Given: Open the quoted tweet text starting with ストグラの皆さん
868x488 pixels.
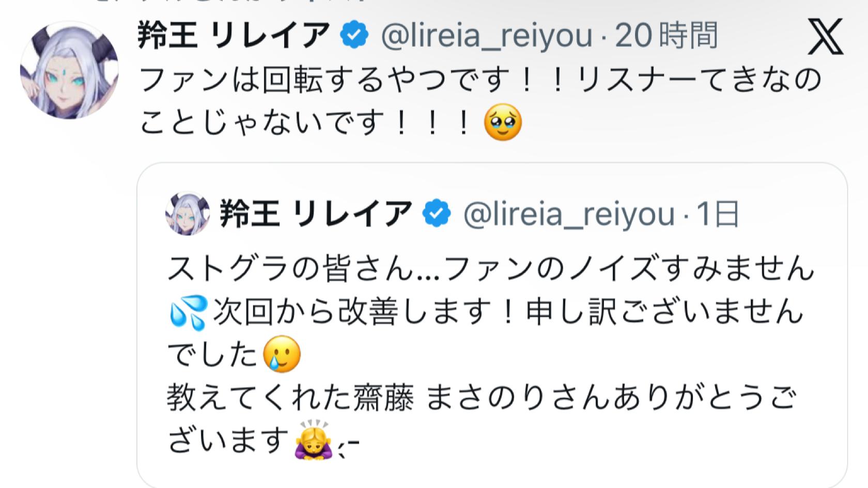Looking at the screenshot, I should coord(491,270).
